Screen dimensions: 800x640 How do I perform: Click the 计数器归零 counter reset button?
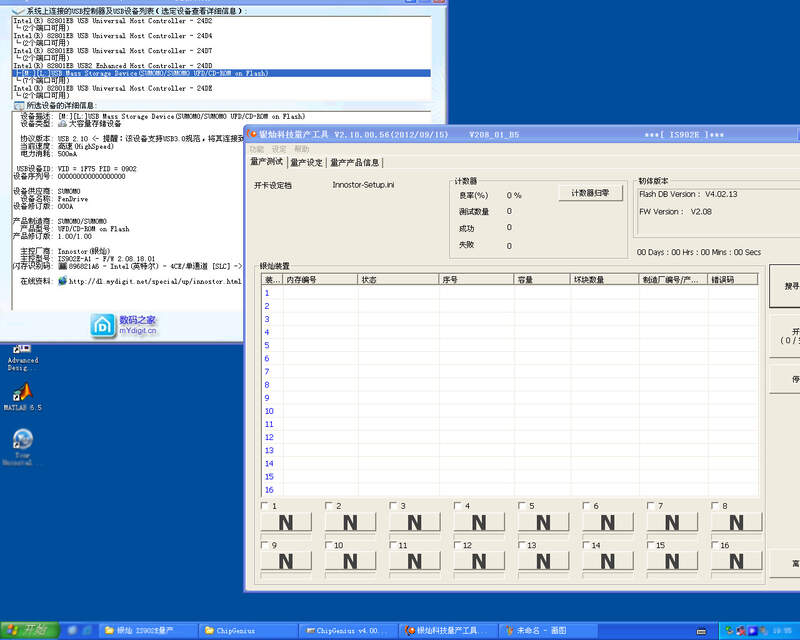590,193
